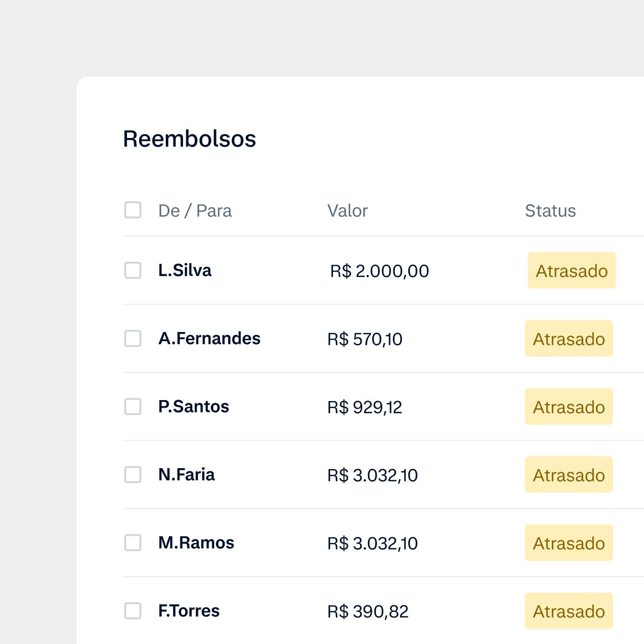
Task: Enable the N.Faria row checkbox
Action: click(133, 474)
